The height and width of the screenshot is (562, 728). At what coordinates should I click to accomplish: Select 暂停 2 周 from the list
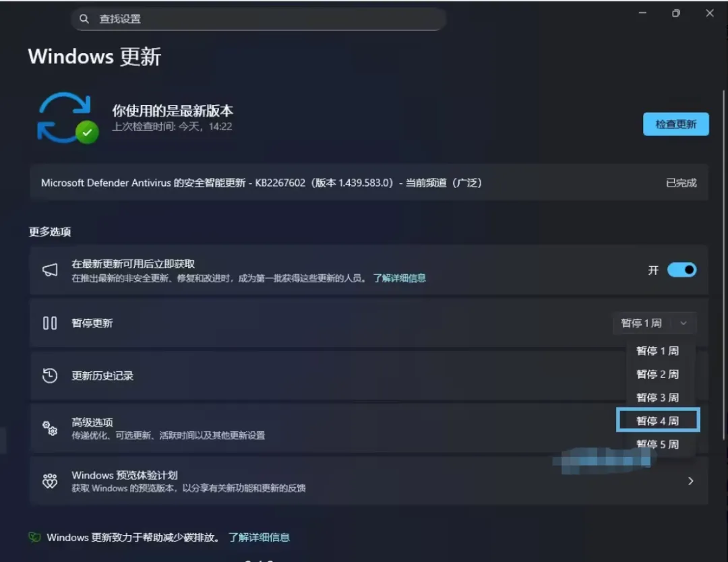pos(658,374)
